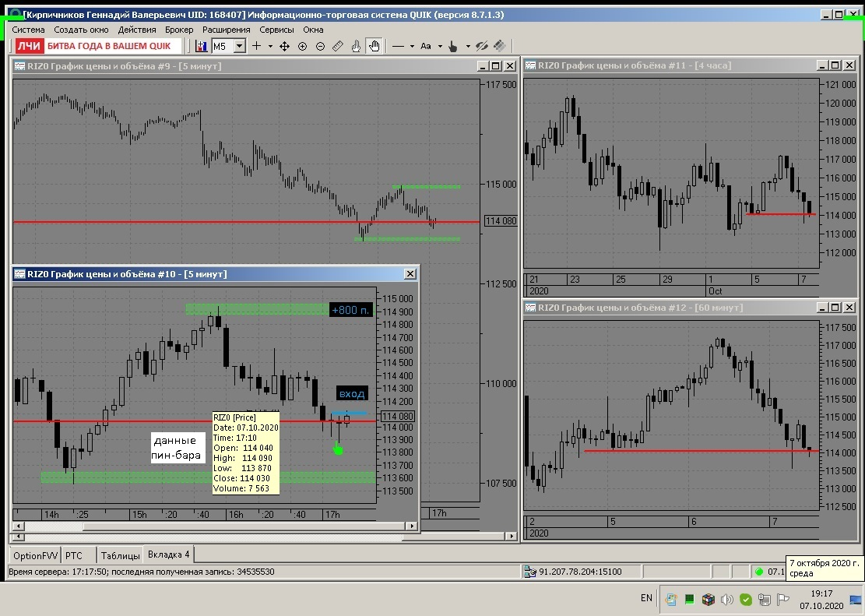
Task: Select the crosshair plus tool in toolbar
Action: (256, 47)
